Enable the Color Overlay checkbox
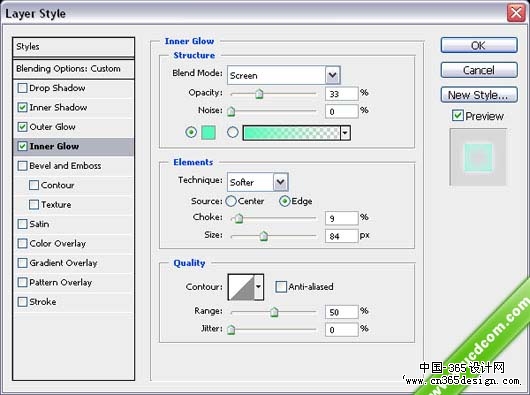This screenshot has height=395, width=530. pyautogui.click(x=22, y=244)
